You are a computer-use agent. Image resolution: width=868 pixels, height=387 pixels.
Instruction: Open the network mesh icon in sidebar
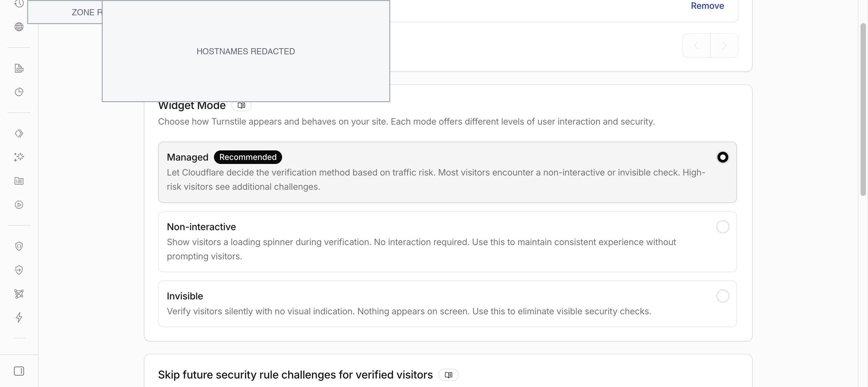click(x=19, y=294)
